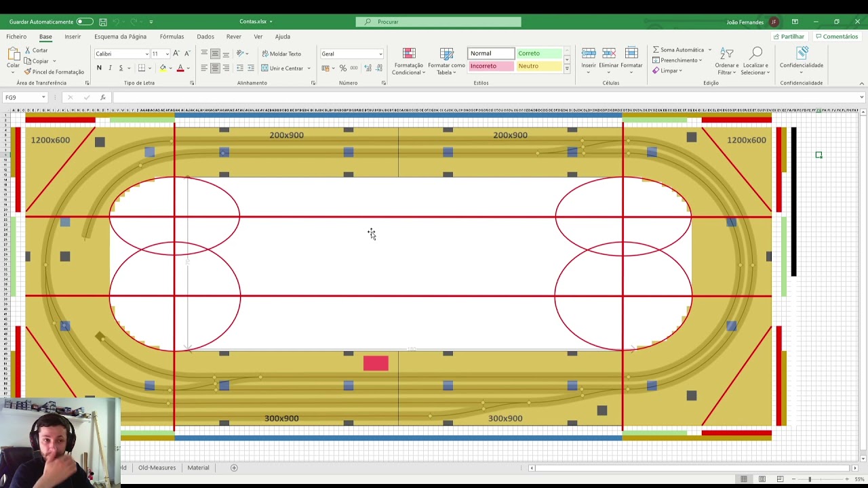Click the borders icon

click(x=141, y=68)
